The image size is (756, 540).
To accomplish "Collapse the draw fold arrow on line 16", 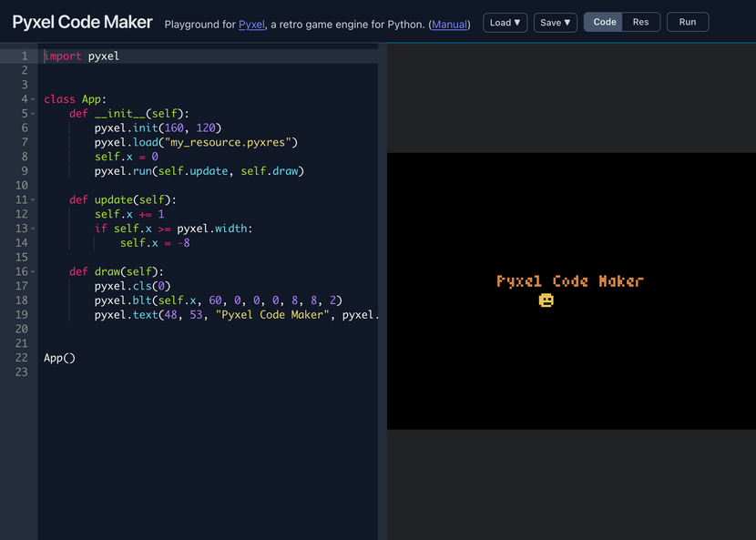I will click(33, 271).
